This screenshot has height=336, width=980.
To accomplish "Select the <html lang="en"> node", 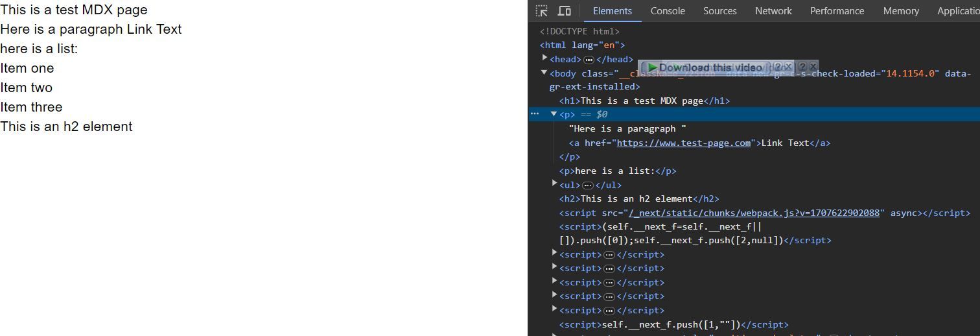I will 582,45.
